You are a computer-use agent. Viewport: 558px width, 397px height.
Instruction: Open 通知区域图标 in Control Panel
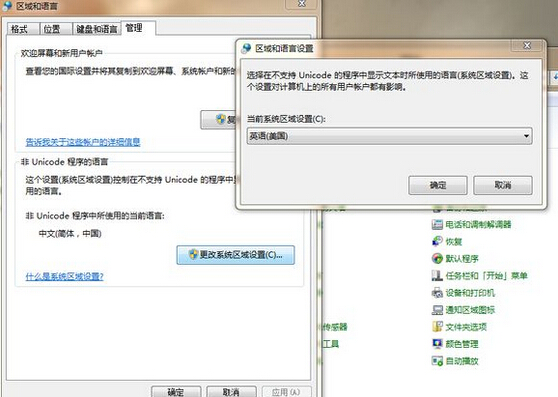coord(470,310)
